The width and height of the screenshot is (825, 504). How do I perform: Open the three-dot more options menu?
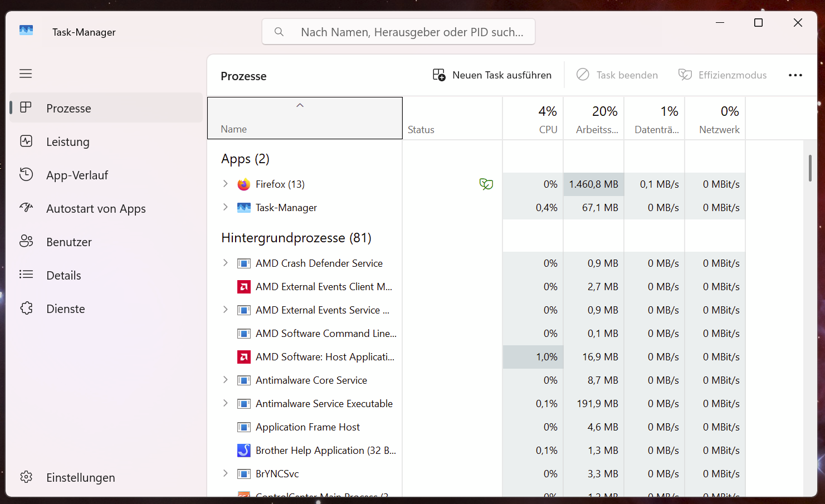(x=795, y=75)
